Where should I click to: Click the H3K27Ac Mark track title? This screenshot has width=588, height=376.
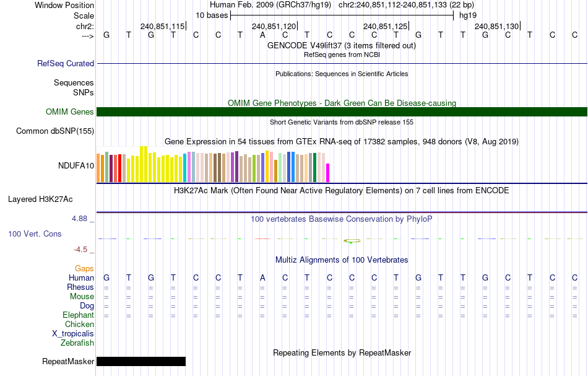point(342,191)
